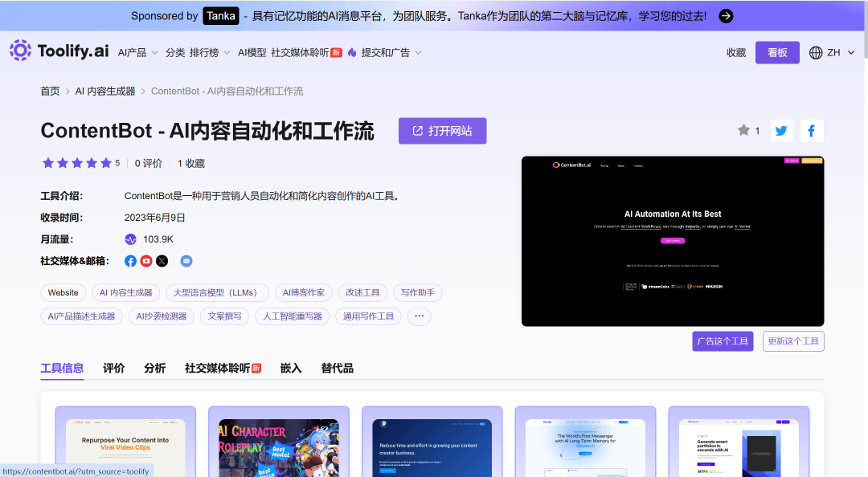Open the Generate smart portfolios card
The image size is (868, 477).
pos(739,442)
